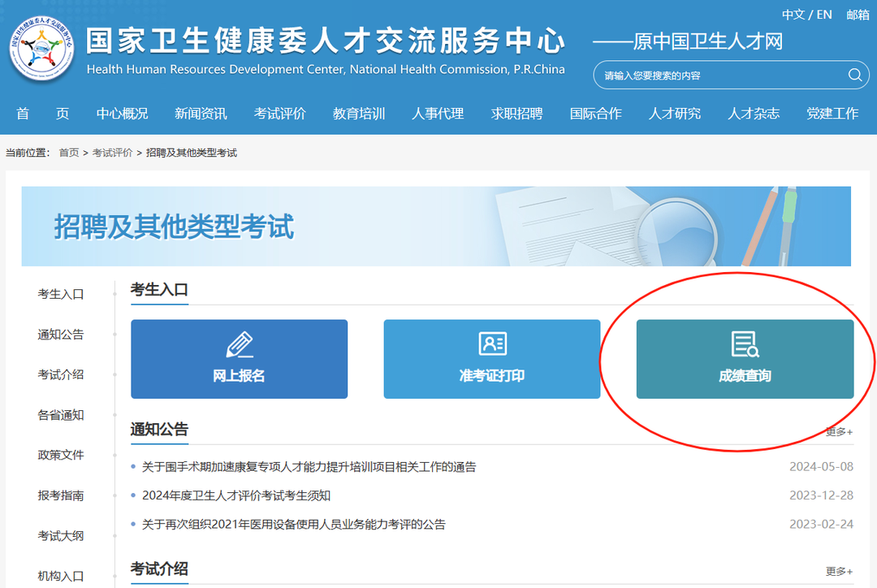Click the magnifier icon in the search bar
The width and height of the screenshot is (877, 588).
854,75
